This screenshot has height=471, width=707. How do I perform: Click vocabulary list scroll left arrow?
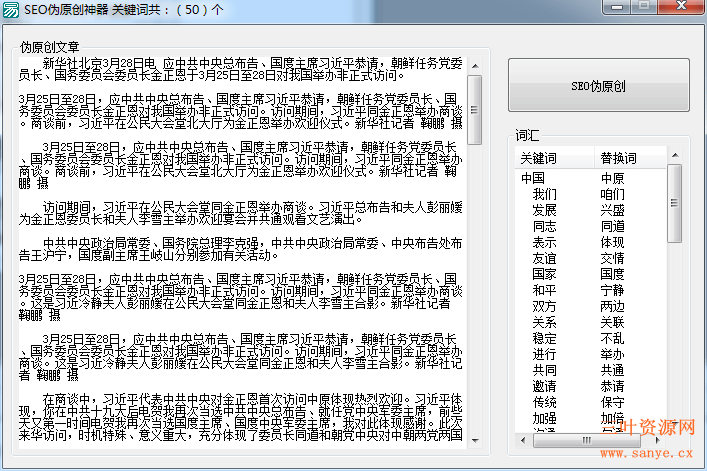(x=523, y=440)
